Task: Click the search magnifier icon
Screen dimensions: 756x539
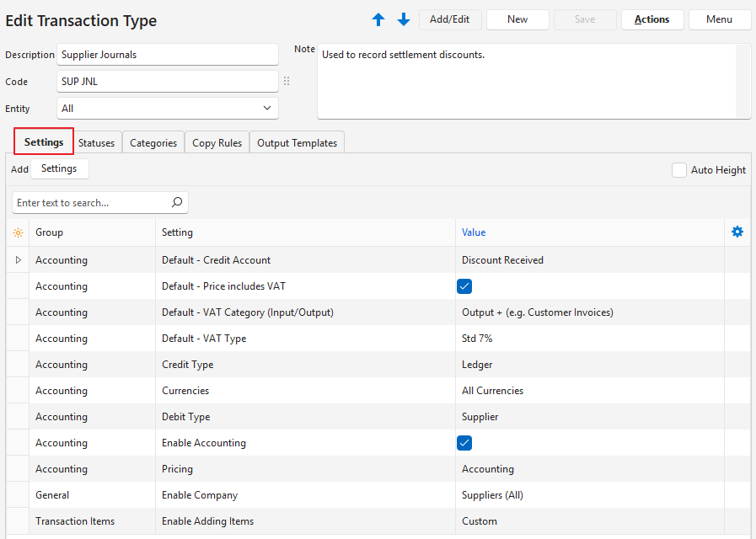Action: click(177, 203)
